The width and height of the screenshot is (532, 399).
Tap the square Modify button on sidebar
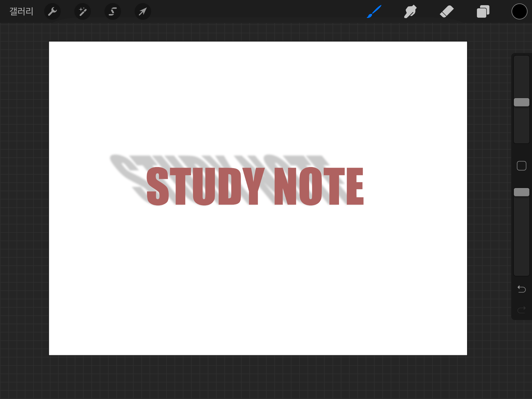pos(521,166)
